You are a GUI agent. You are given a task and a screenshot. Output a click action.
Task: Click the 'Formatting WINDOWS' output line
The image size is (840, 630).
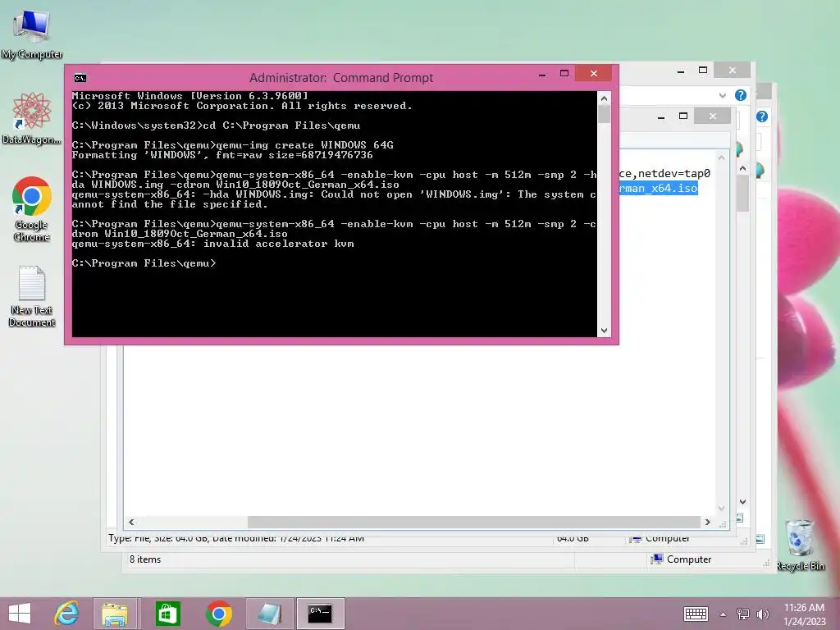(x=222, y=155)
